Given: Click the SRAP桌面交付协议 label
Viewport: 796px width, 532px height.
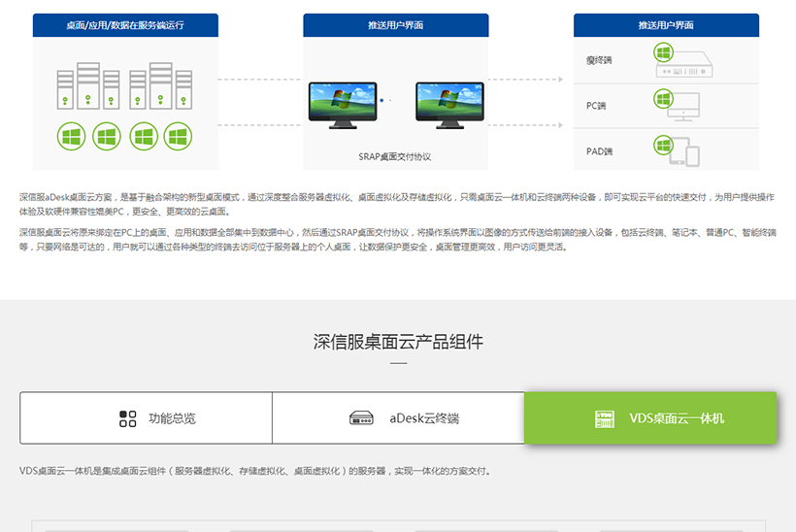Looking at the screenshot, I should point(394,155).
